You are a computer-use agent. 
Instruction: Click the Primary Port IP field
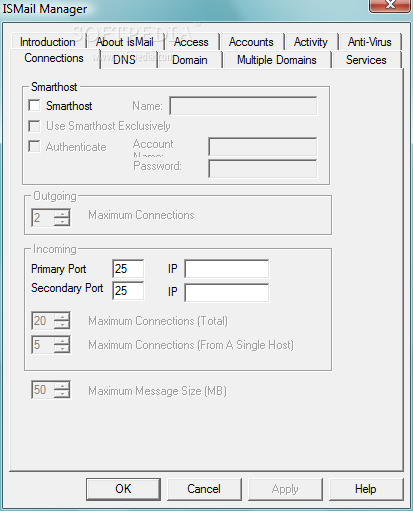[227, 269]
